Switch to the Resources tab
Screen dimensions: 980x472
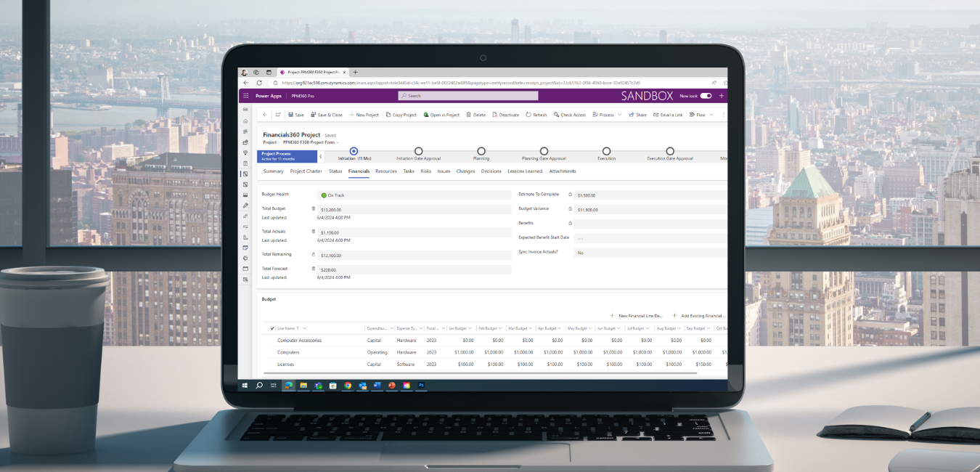click(385, 171)
